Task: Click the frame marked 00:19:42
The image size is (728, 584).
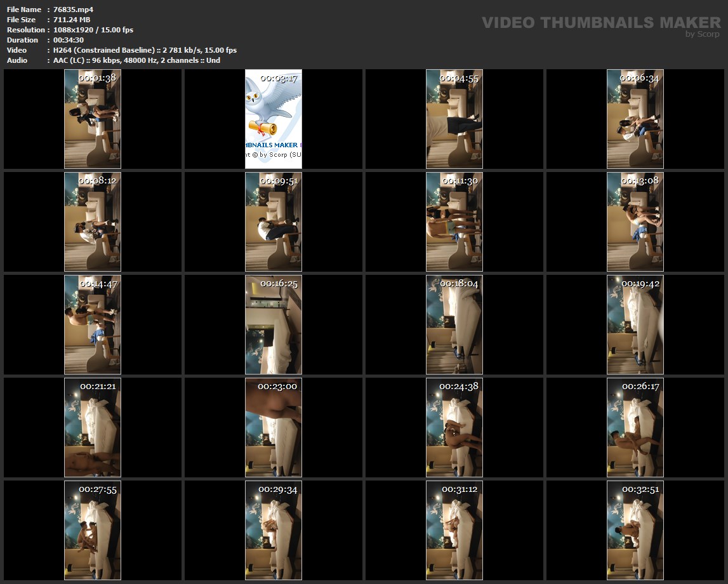Action: pyautogui.click(x=635, y=324)
